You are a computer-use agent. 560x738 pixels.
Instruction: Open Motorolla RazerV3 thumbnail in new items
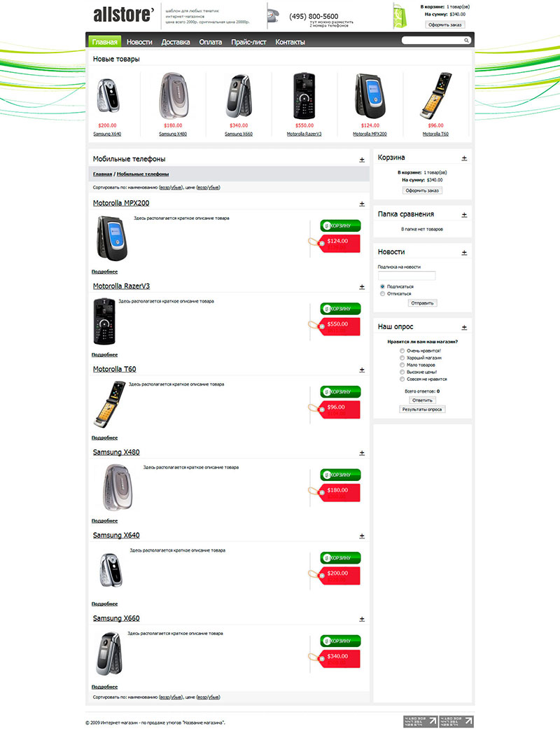pos(304,96)
